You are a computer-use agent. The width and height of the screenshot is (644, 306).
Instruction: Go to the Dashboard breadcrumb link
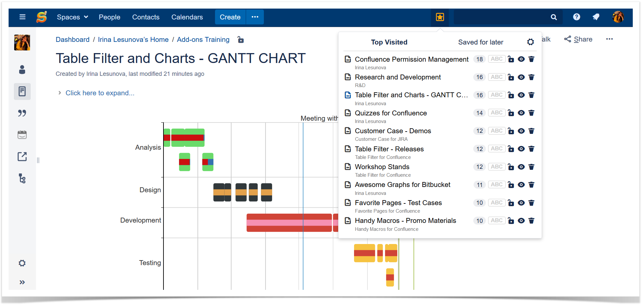click(x=72, y=40)
